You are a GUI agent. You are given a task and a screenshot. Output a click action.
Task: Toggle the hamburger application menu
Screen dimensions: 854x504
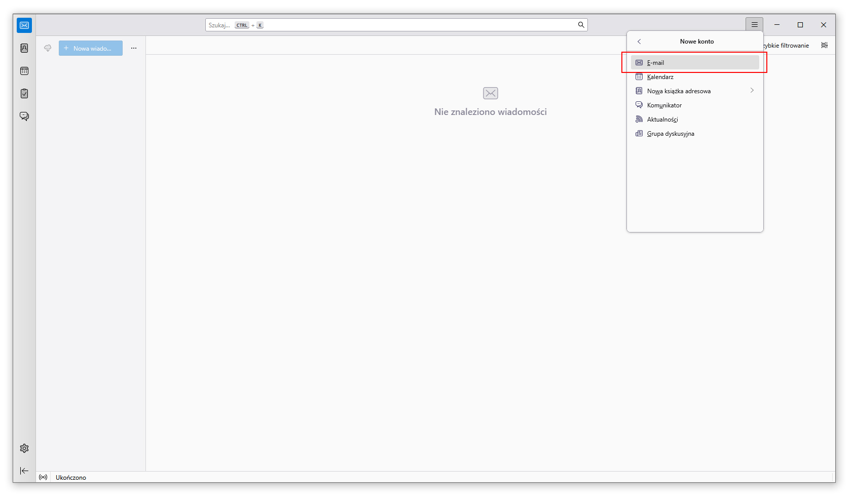pyautogui.click(x=754, y=25)
